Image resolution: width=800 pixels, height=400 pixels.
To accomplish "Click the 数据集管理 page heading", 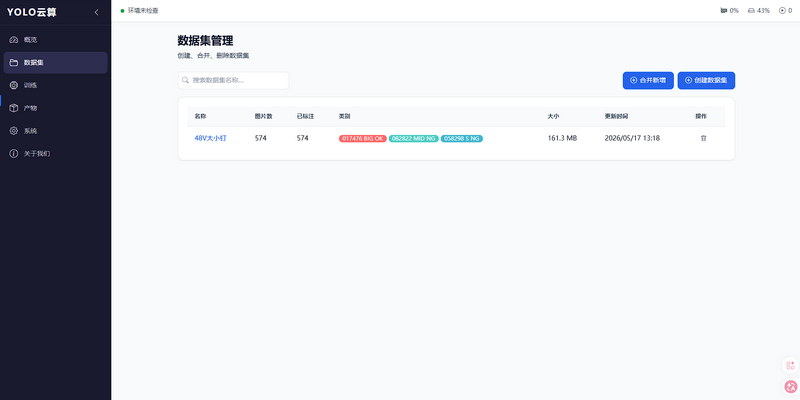I will click(205, 41).
